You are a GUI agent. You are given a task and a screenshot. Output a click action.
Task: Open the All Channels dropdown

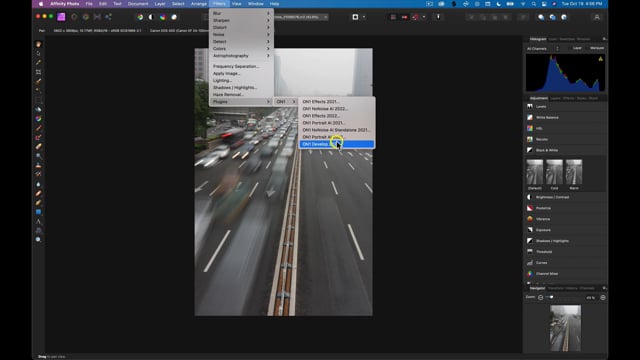(543, 49)
